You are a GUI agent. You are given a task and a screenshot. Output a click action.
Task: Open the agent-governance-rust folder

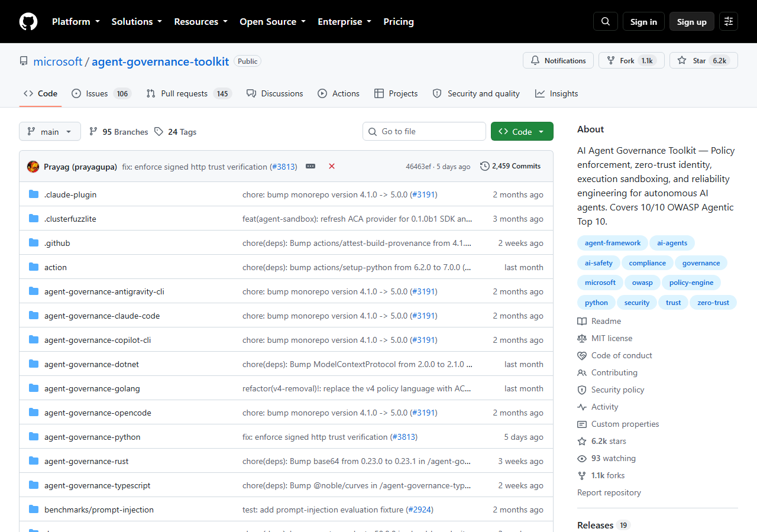[x=86, y=461]
